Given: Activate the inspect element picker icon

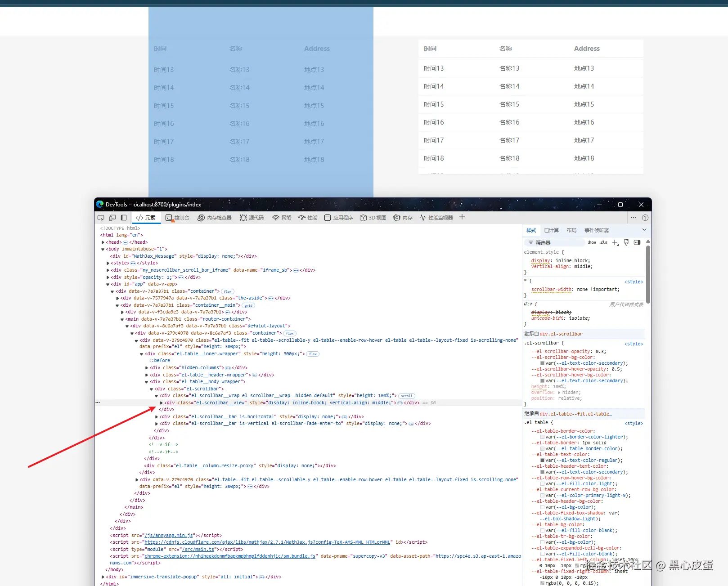Looking at the screenshot, I should point(101,218).
